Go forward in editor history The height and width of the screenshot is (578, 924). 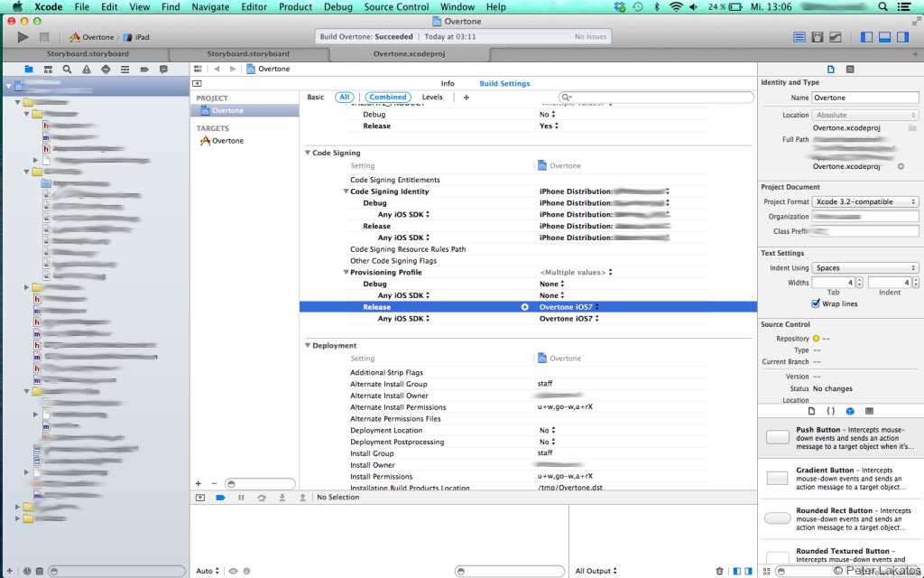tap(233, 69)
